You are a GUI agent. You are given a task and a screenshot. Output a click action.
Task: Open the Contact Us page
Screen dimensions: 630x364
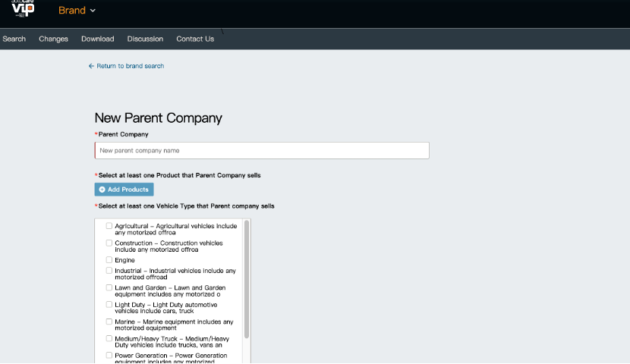[x=195, y=39]
